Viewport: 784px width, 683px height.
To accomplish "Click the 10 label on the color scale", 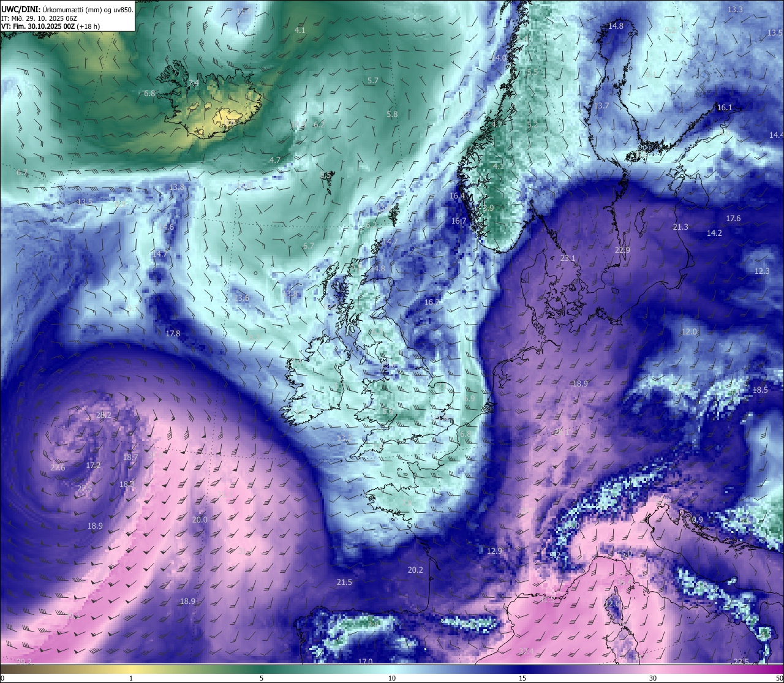I will (392, 678).
